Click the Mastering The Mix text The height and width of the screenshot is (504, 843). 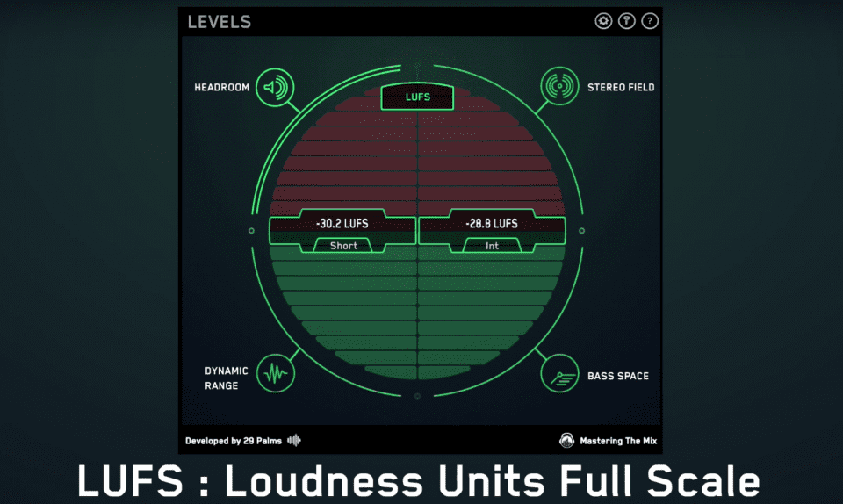tap(618, 441)
